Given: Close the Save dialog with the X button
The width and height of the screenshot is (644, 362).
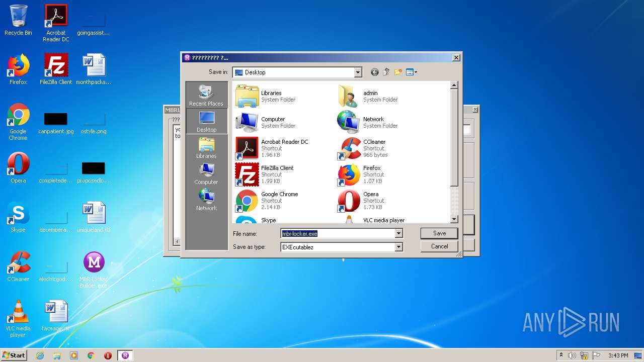Looking at the screenshot, I should point(456,58).
